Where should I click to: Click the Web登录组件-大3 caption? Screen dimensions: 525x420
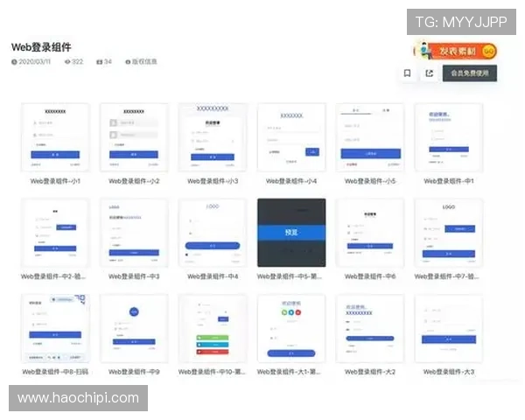pos(449,372)
